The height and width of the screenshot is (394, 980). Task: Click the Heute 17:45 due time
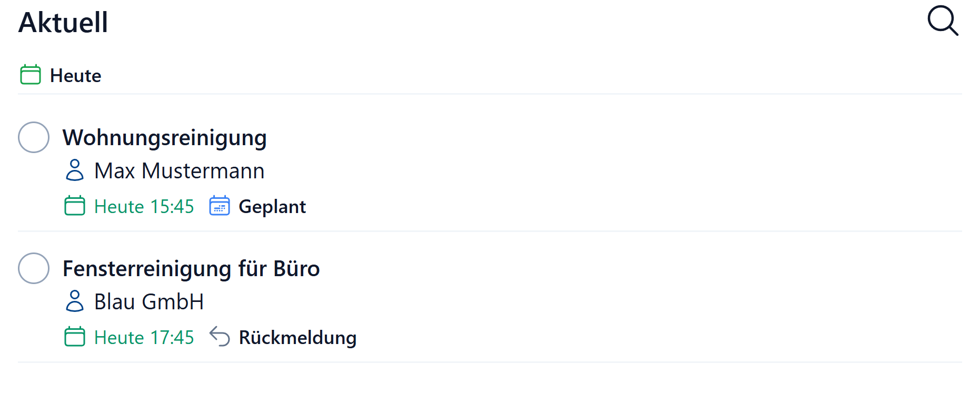pos(144,338)
